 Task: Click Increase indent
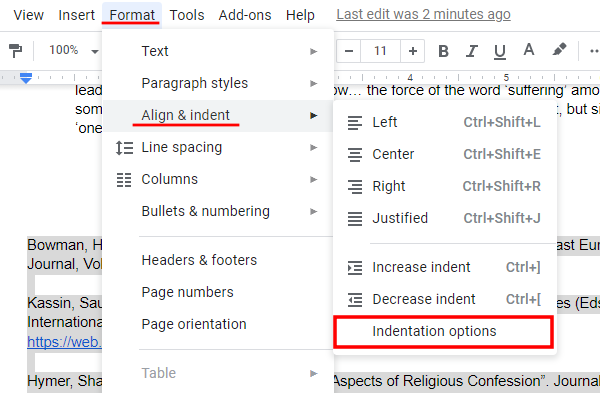click(445, 267)
